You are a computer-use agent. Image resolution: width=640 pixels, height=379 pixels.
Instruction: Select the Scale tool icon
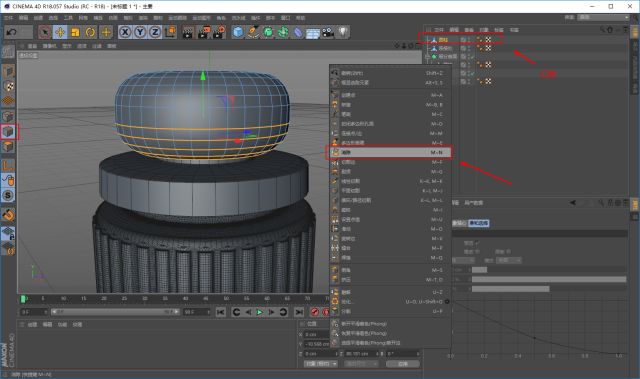(75, 32)
